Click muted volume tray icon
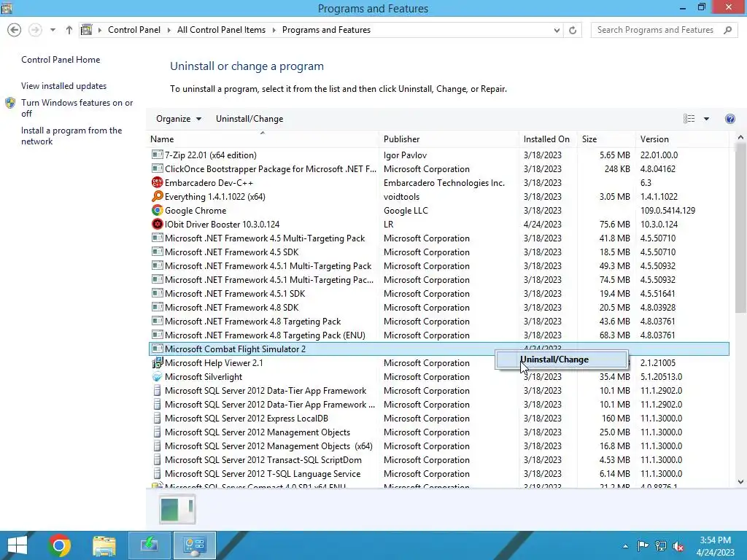Viewport: 747px width, 560px height. pos(678,545)
